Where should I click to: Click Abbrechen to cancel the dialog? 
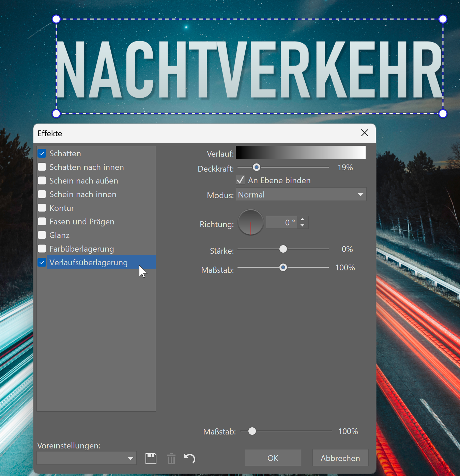coord(340,458)
